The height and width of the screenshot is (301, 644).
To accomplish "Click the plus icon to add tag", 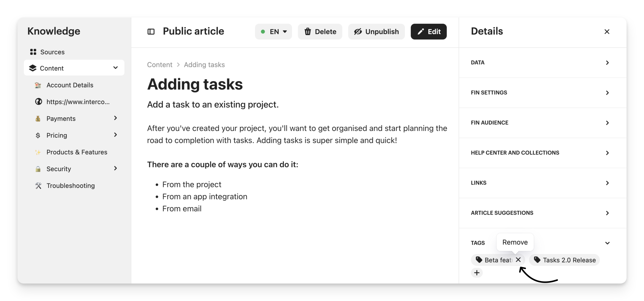I will [x=477, y=272].
